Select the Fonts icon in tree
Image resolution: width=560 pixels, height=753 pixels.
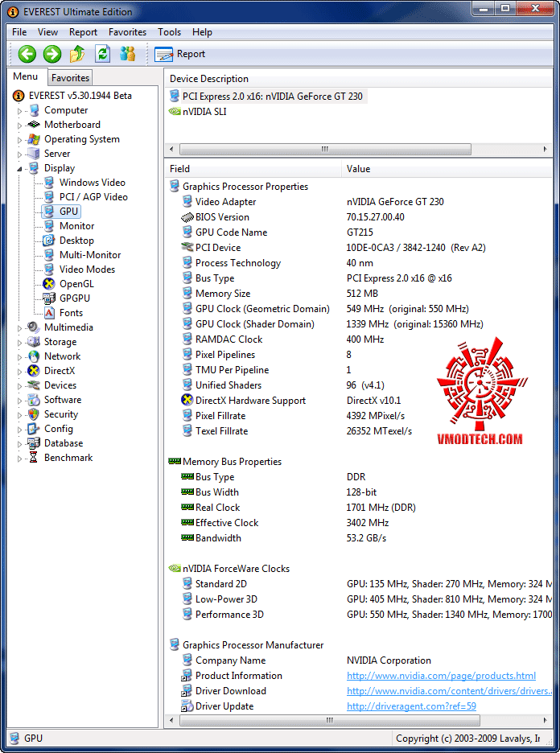pos(49,313)
